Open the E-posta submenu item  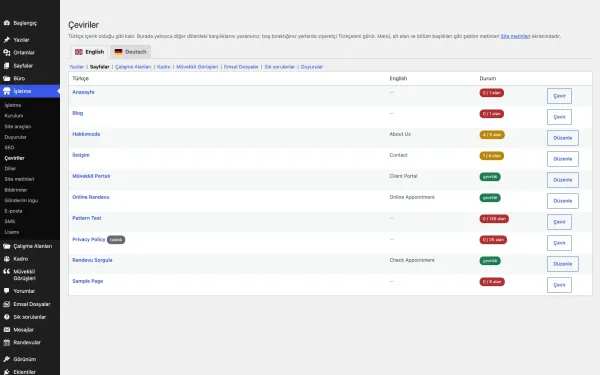13,211
